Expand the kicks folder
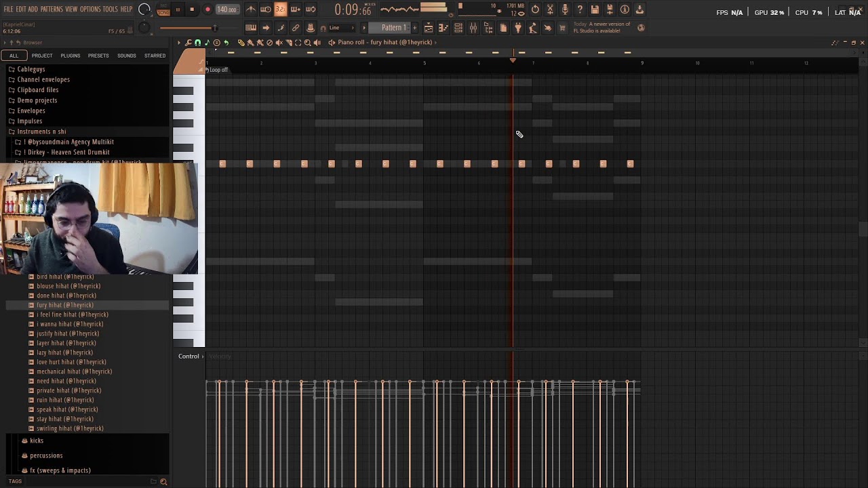Screen dimensions: 868x488 click(x=37, y=441)
